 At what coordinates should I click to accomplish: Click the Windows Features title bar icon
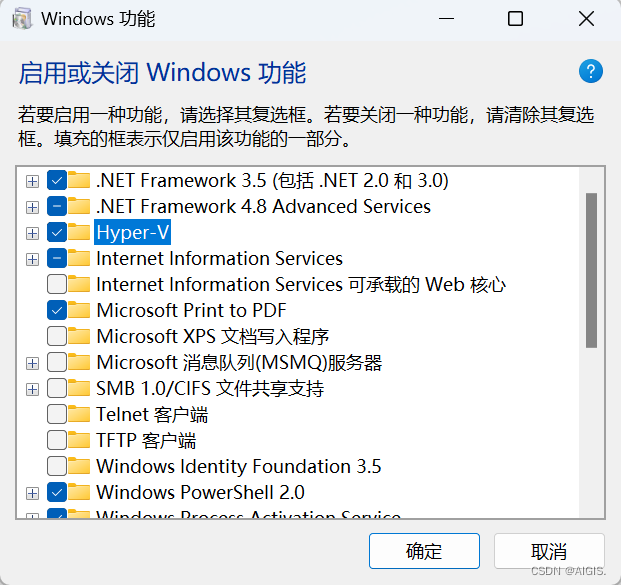click(21, 19)
